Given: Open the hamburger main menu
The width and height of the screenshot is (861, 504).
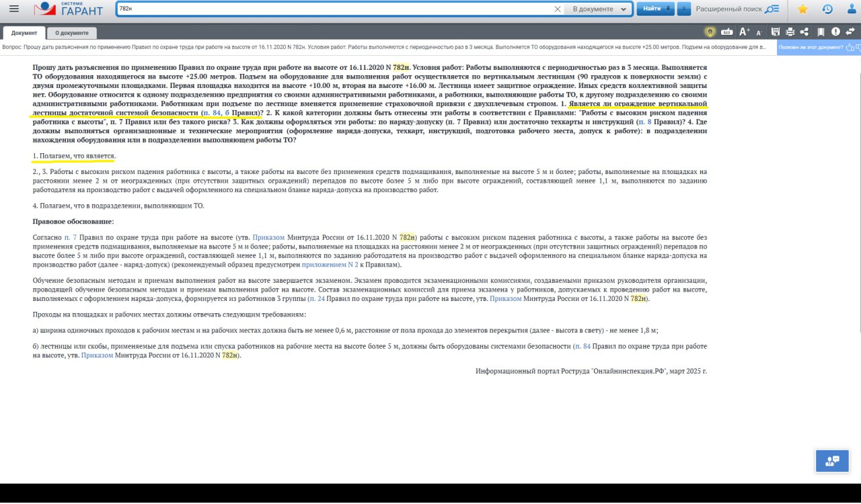Looking at the screenshot, I should point(13,9).
